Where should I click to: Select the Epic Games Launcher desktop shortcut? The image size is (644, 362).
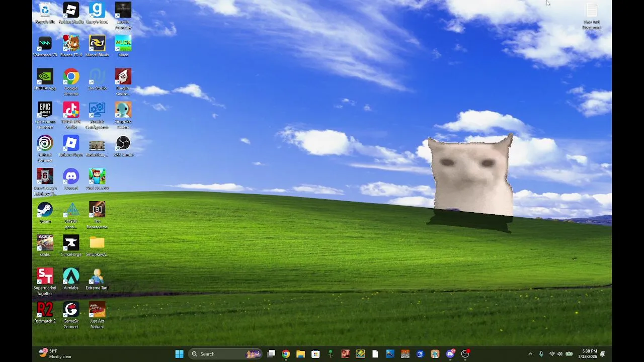click(45, 116)
